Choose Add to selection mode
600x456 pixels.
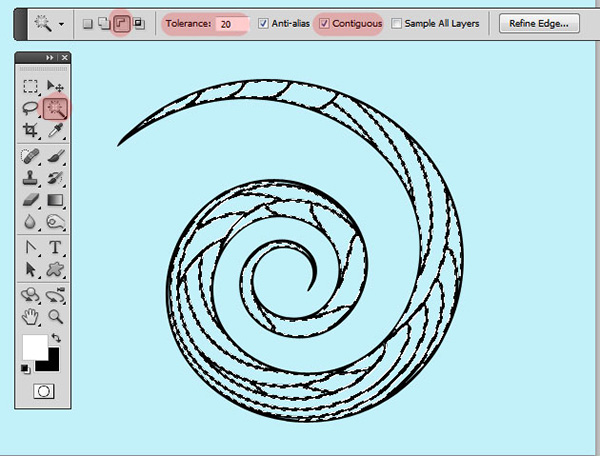(104, 24)
